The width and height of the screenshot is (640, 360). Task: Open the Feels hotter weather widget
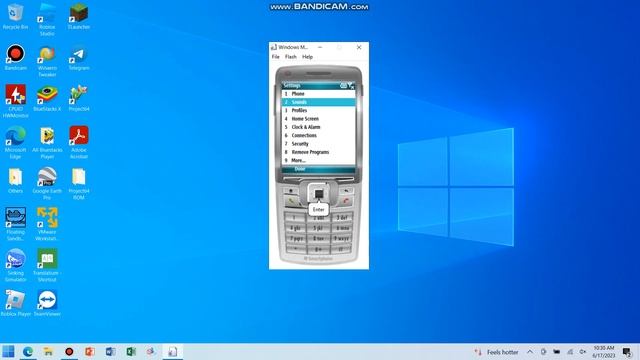496,352
